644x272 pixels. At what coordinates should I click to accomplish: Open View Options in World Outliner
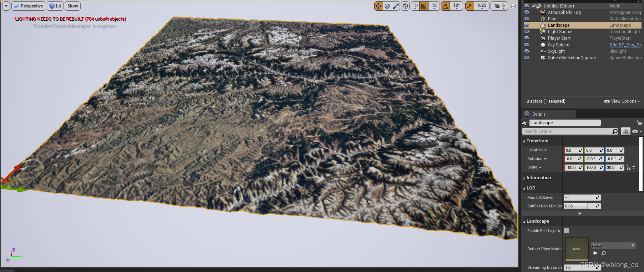tap(622, 101)
